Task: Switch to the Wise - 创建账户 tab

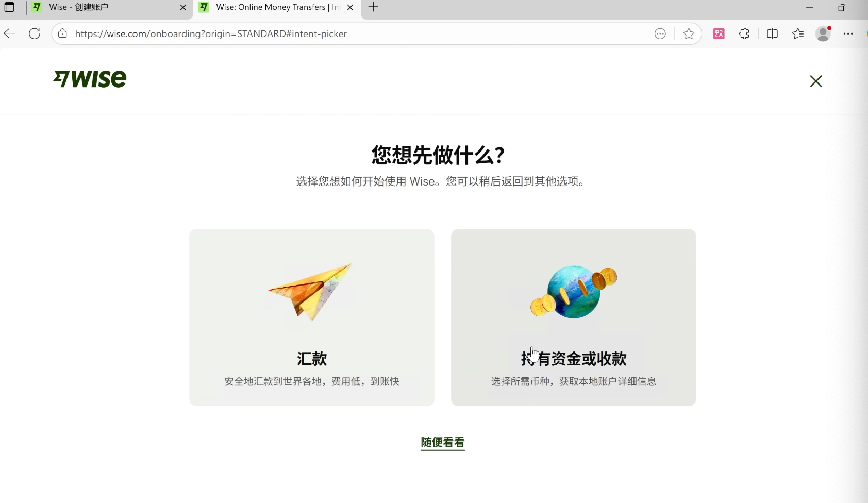Action: tap(103, 7)
